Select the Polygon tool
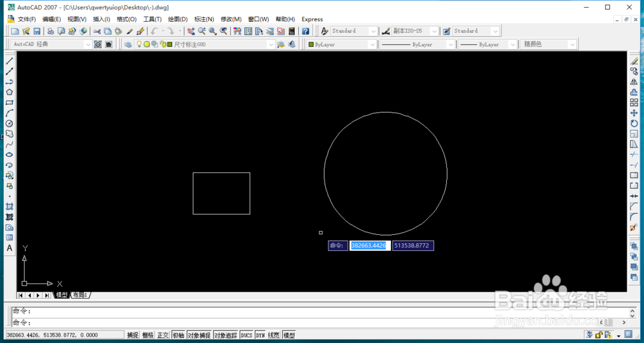The width and height of the screenshot is (644, 343). [10, 92]
